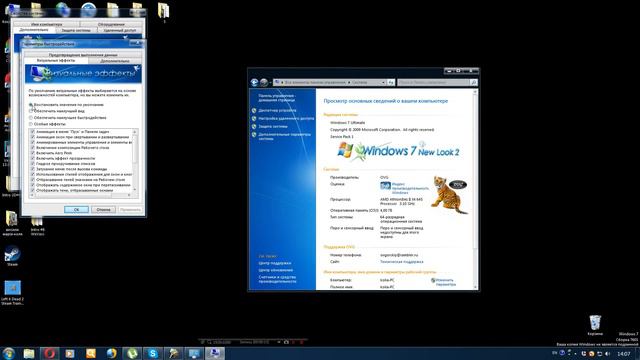Open Firefox from the taskbar
The width and height of the screenshot is (640, 360).
coord(111,353)
